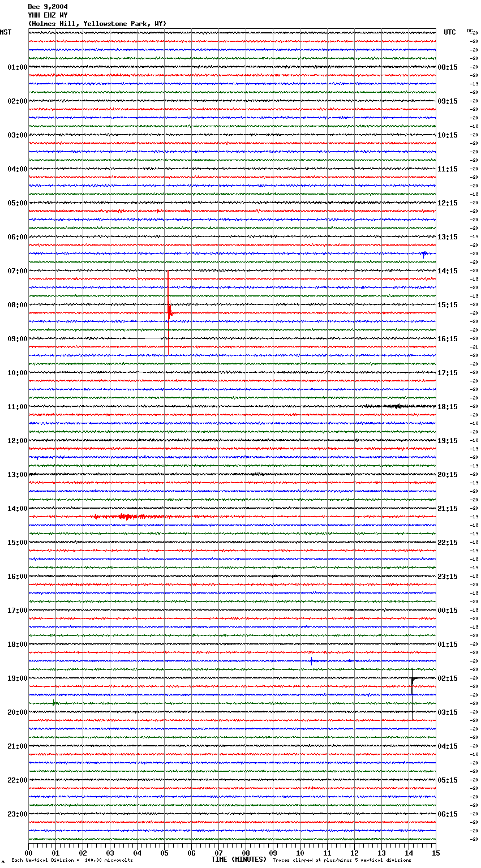Select the 02:00 MST row label
This screenshot has width=481, height=868.
[17, 101]
